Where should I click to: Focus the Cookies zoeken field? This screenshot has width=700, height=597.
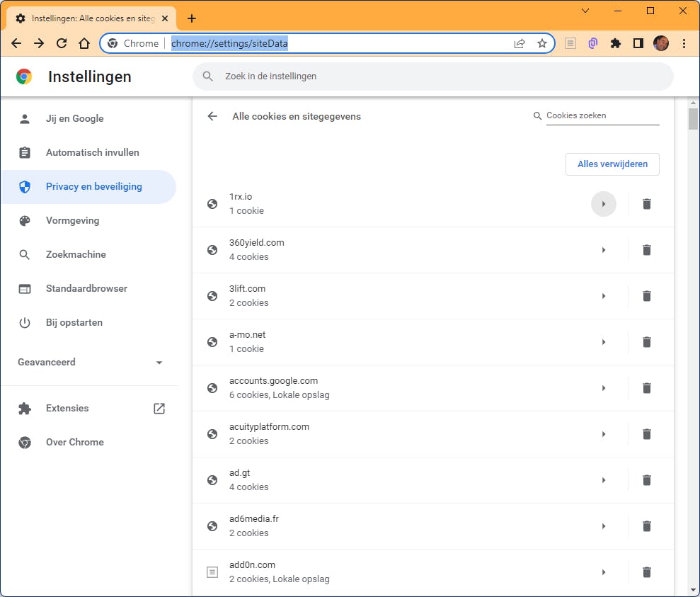click(x=602, y=115)
